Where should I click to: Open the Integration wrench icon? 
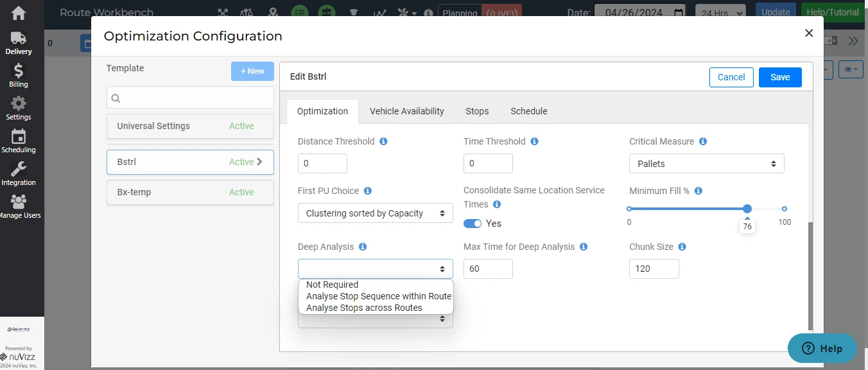[x=19, y=173]
